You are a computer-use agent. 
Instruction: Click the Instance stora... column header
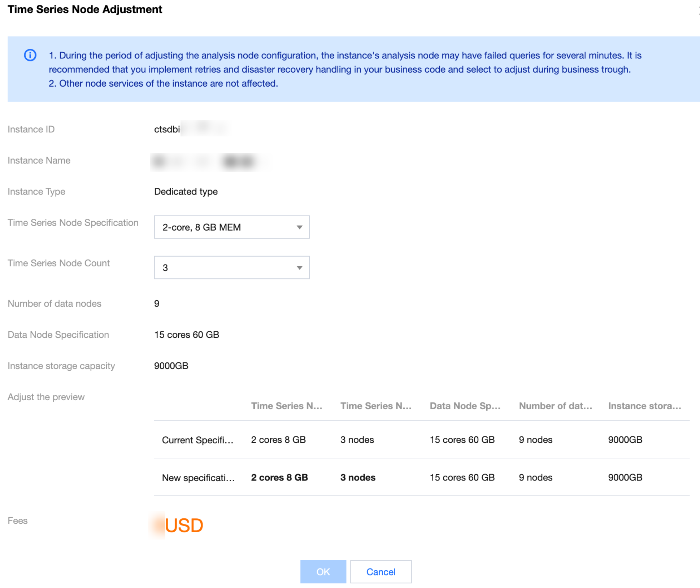point(644,406)
